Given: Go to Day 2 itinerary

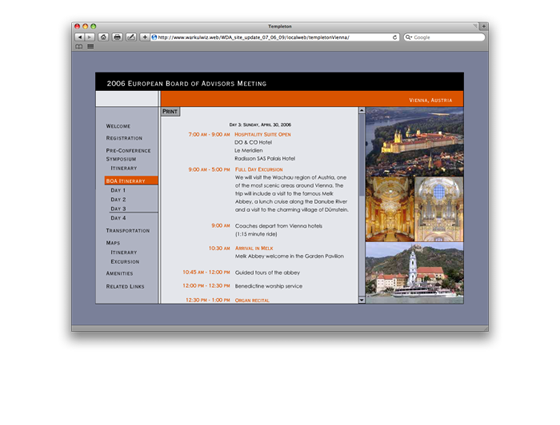Looking at the screenshot, I should click(x=118, y=200).
